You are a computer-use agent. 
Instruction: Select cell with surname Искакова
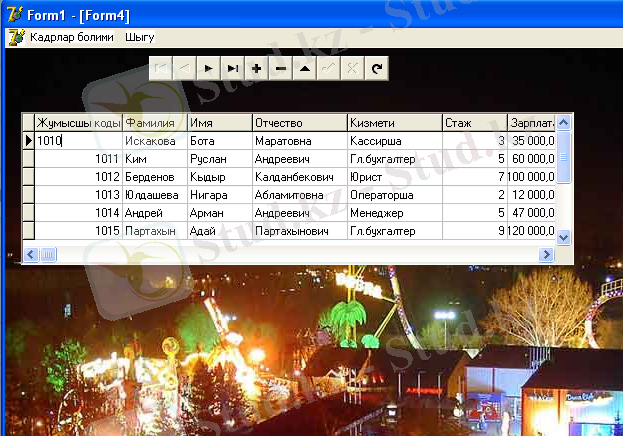point(155,141)
